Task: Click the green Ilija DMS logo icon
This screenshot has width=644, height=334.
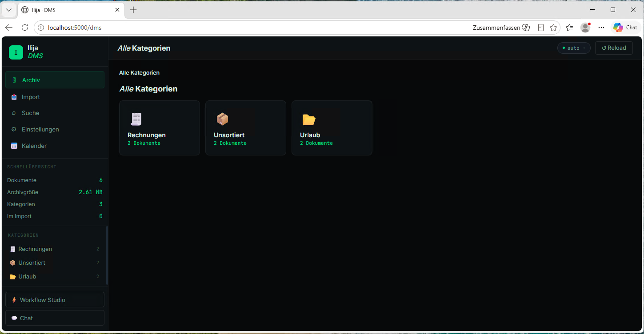Action: click(x=16, y=52)
